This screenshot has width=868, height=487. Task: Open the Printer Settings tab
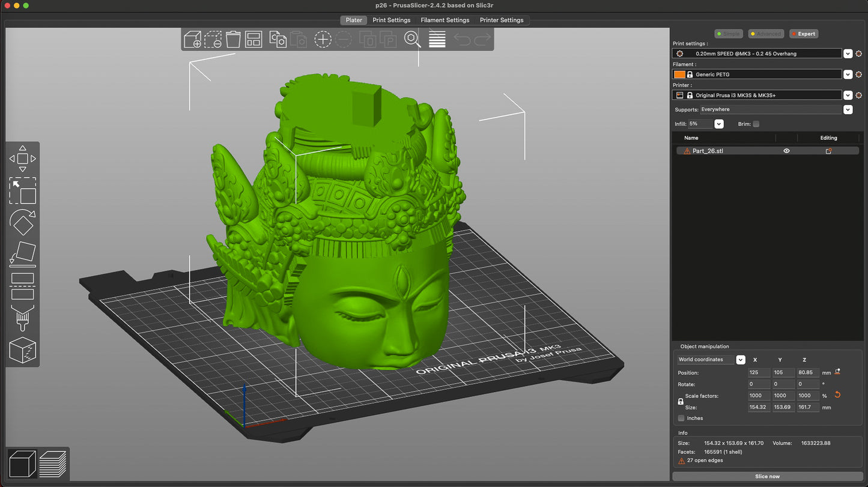[x=501, y=20]
